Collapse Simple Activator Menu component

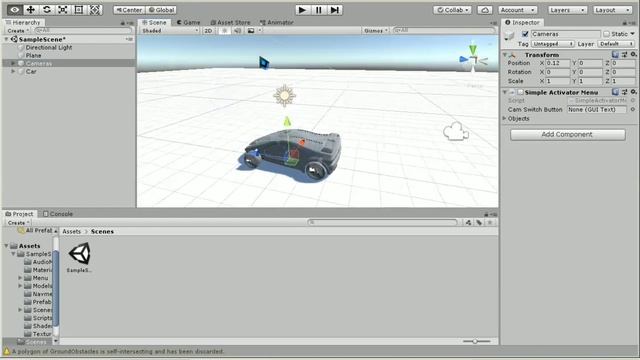click(x=505, y=92)
